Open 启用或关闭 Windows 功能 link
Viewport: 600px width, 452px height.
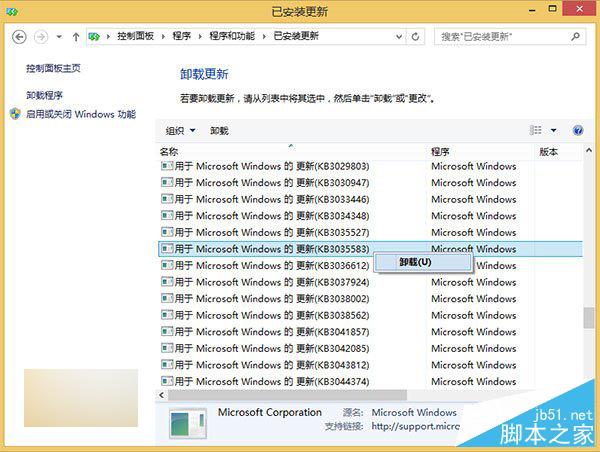point(81,114)
